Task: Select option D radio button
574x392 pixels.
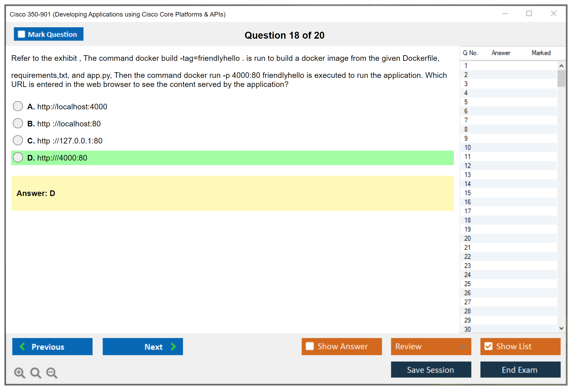Action: [18, 158]
